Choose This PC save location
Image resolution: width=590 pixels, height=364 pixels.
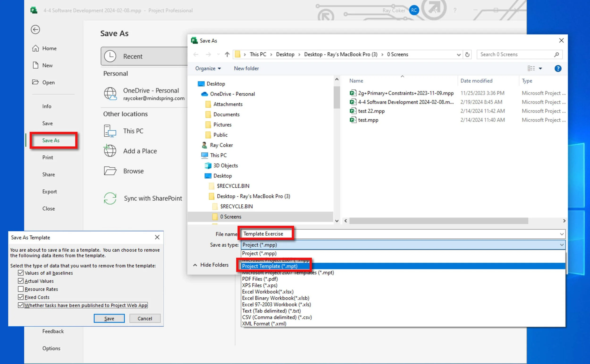pos(124,131)
